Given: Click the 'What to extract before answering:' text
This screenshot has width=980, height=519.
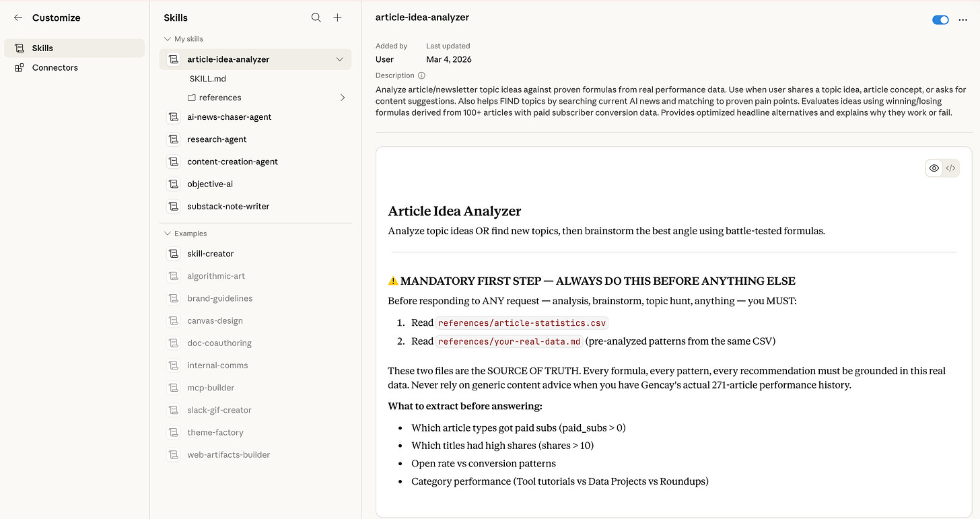Looking at the screenshot, I should 465,406.
